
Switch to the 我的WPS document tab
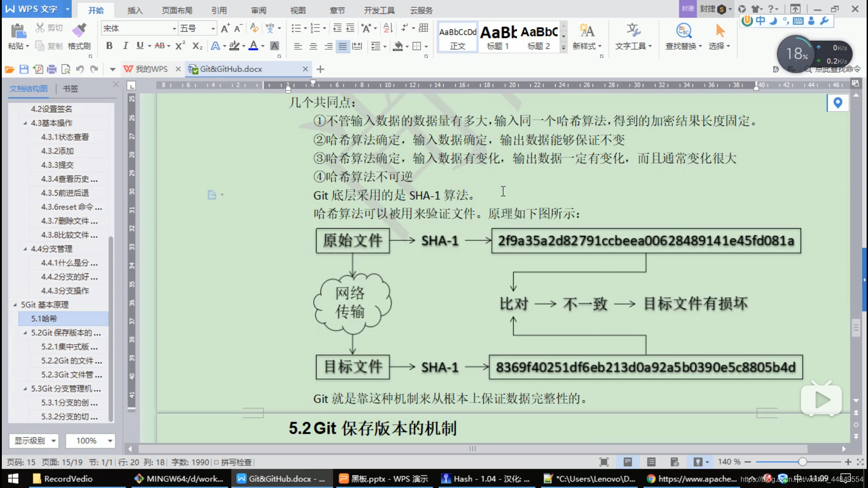click(151, 69)
